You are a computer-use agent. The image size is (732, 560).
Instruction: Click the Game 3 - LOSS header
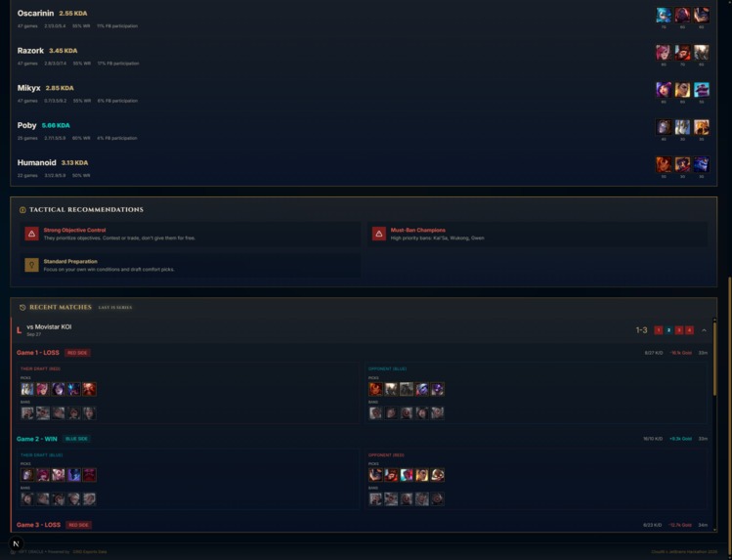click(38, 525)
